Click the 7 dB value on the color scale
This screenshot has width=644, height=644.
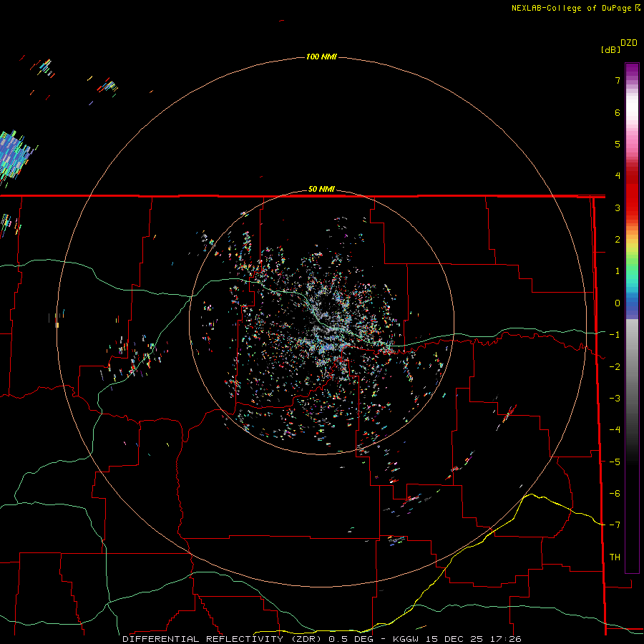(x=618, y=80)
